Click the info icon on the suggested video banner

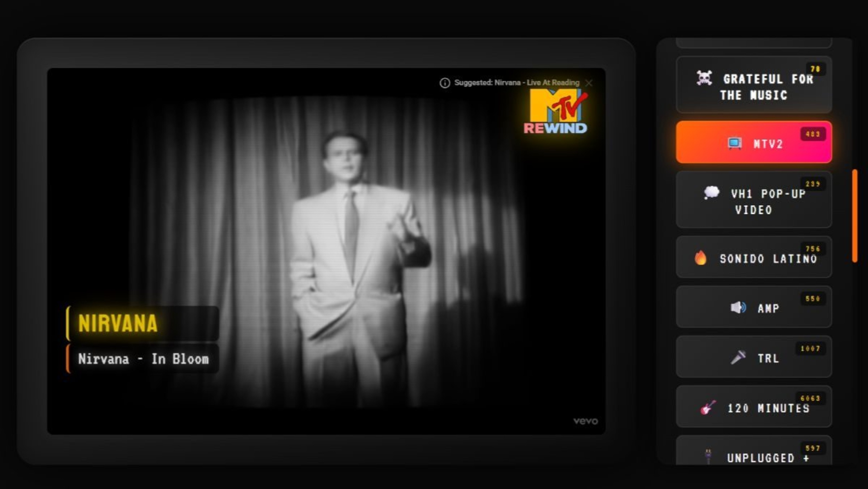pos(445,83)
